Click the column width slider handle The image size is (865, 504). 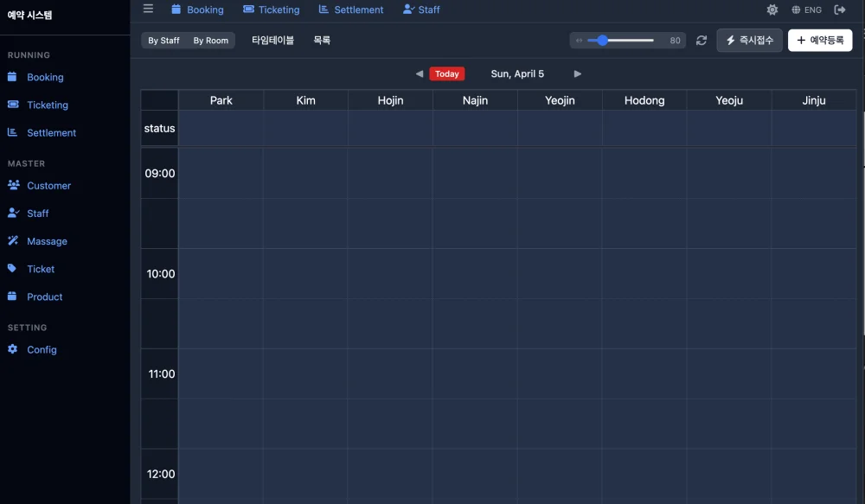602,41
